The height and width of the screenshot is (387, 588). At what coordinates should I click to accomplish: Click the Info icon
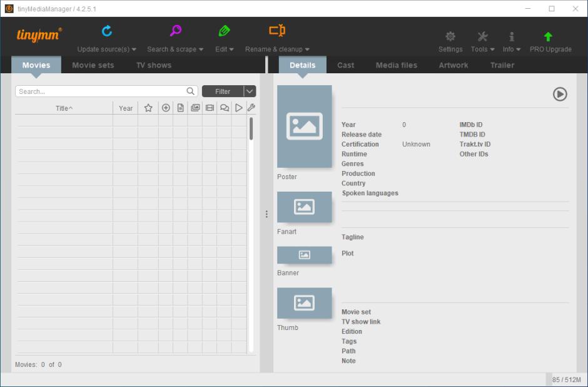click(512, 36)
